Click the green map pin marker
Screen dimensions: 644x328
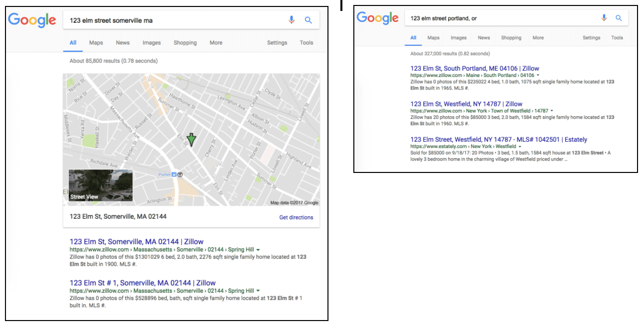191,141
